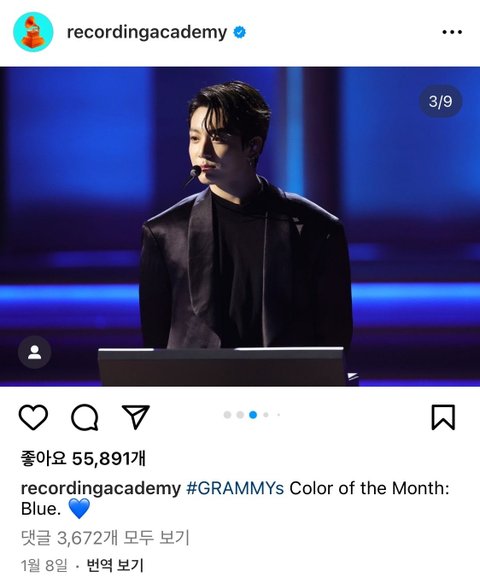Like the post with the heart icon
The width and height of the screenshot is (480, 583).
(x=33, y=417)
